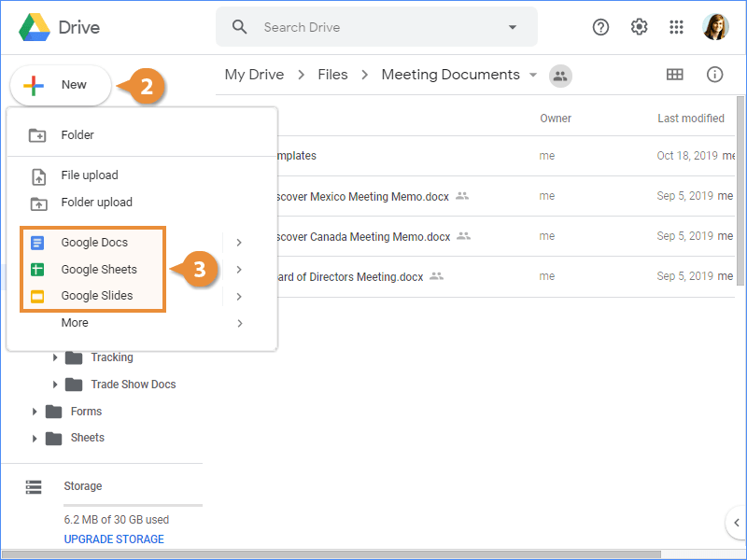Click the UPGRADE STORAGE link

(113, 539)
